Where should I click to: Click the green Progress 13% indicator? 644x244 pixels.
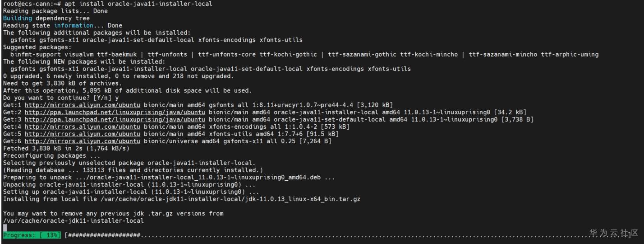click(32, 235)
